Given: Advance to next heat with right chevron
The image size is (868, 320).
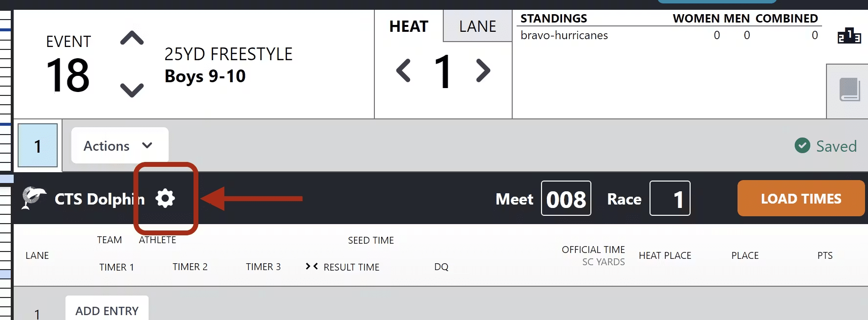Looking at the screenshot, I should click(483, 70).
